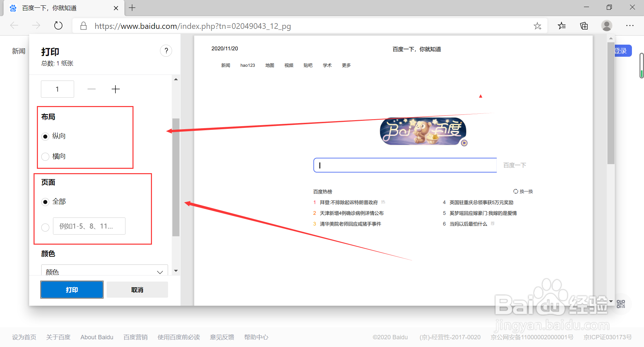The width and height of the screenshot is (644, 347).
Task: Click the Baidu logo in preview
Action: [423, 131]
